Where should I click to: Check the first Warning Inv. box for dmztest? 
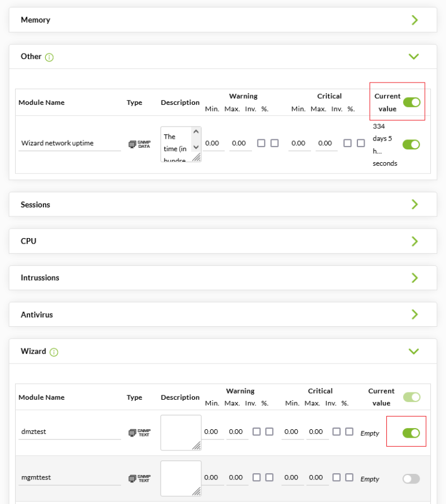pos(256,432)
